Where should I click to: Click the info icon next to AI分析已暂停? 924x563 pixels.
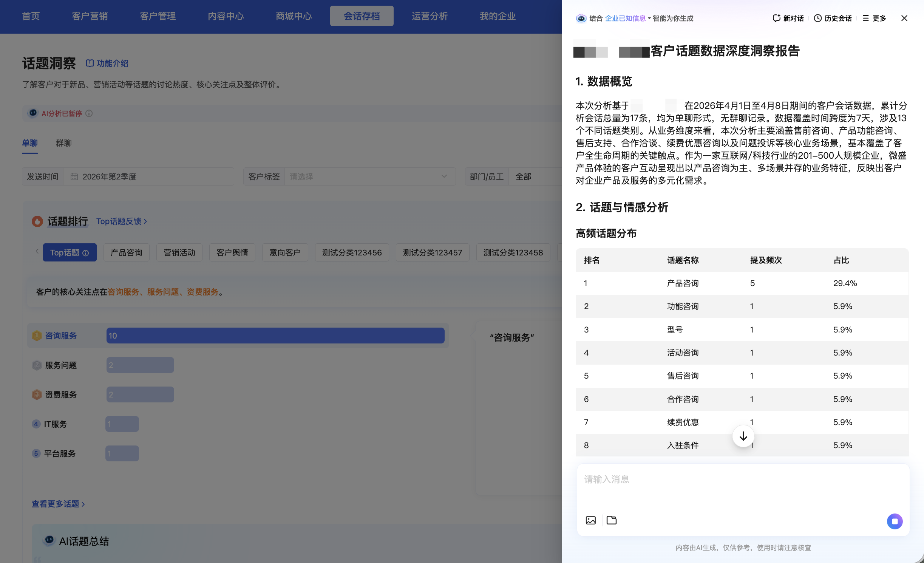89,113
